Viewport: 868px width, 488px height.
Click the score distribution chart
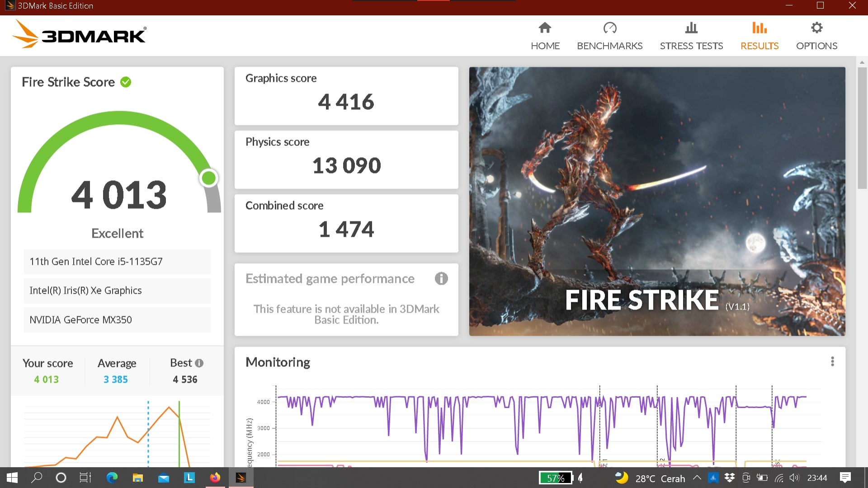pyautogui.click(x=117, y=434)
